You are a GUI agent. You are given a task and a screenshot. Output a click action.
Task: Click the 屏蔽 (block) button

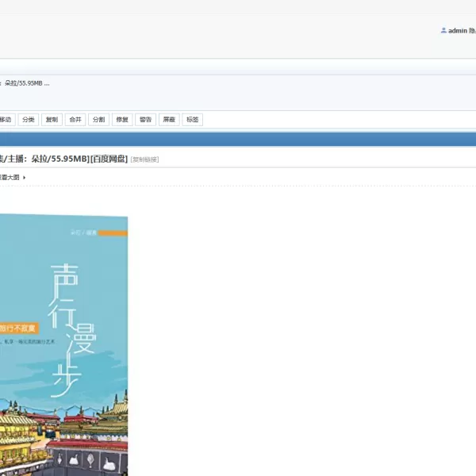pyautogui.click(x=169, y=120)
